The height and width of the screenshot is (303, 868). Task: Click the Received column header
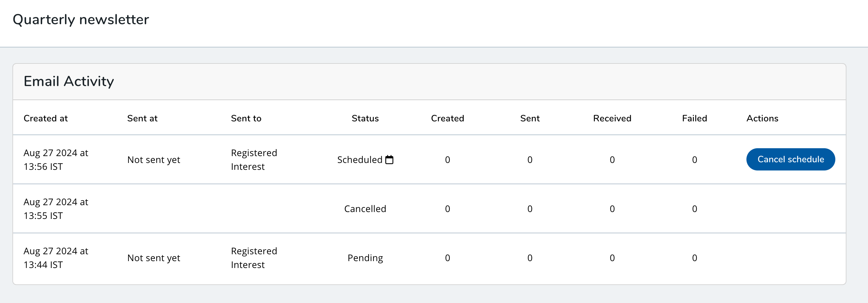[612, 118]
